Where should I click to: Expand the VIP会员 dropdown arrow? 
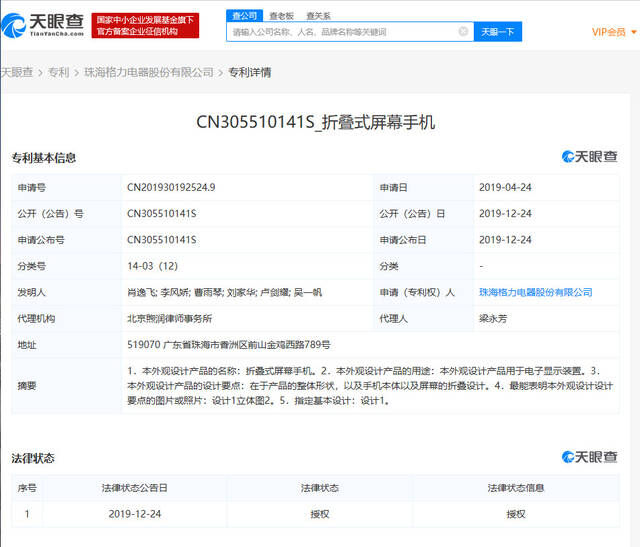(633, 32)
